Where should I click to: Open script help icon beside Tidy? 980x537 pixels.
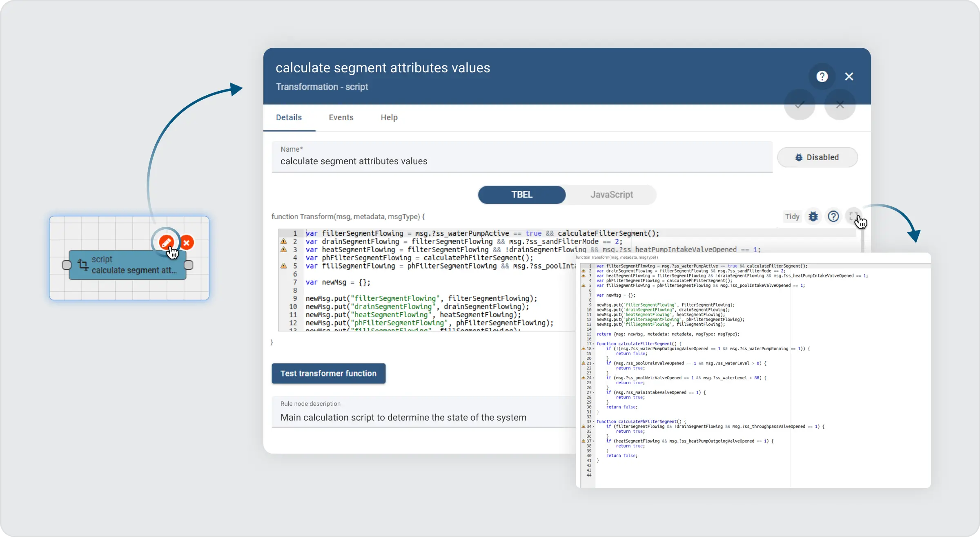[833, 216]
